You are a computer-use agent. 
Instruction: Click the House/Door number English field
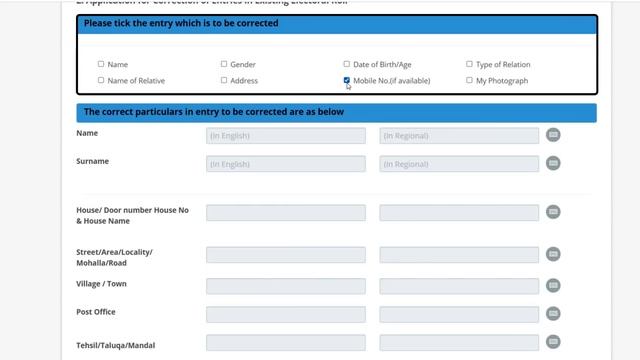(286, 213)
